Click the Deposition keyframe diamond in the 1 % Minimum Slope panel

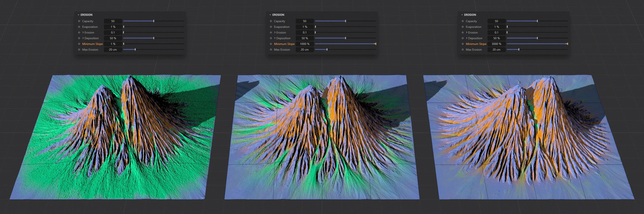(x=79, y=38)
